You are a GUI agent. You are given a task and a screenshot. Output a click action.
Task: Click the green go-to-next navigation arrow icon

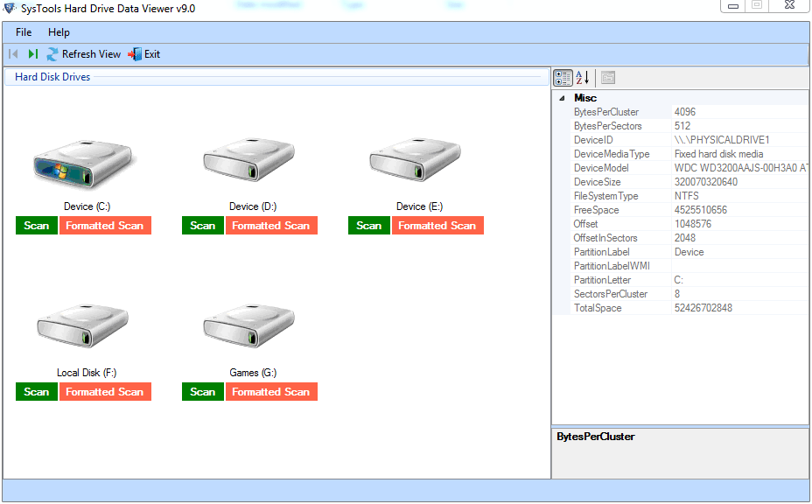33,54
